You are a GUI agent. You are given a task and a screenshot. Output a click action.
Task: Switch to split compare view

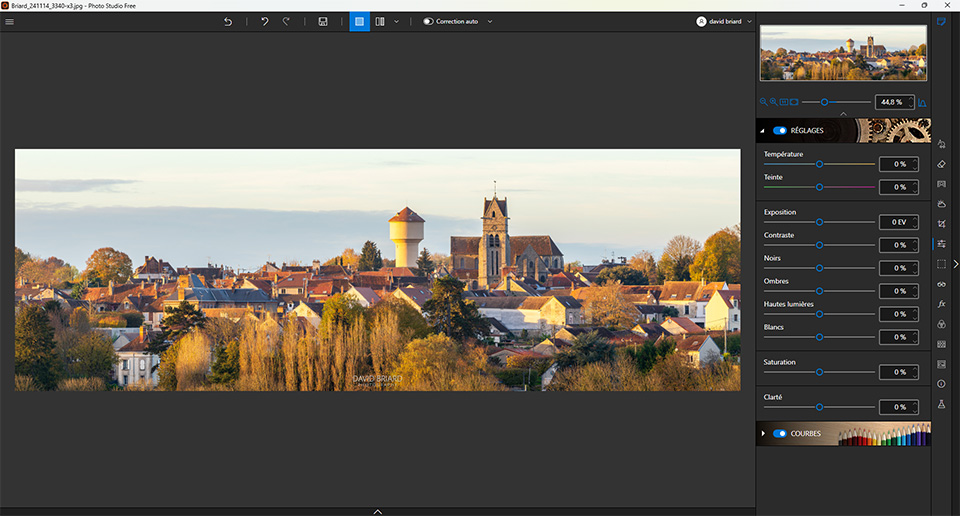point(380,21)
